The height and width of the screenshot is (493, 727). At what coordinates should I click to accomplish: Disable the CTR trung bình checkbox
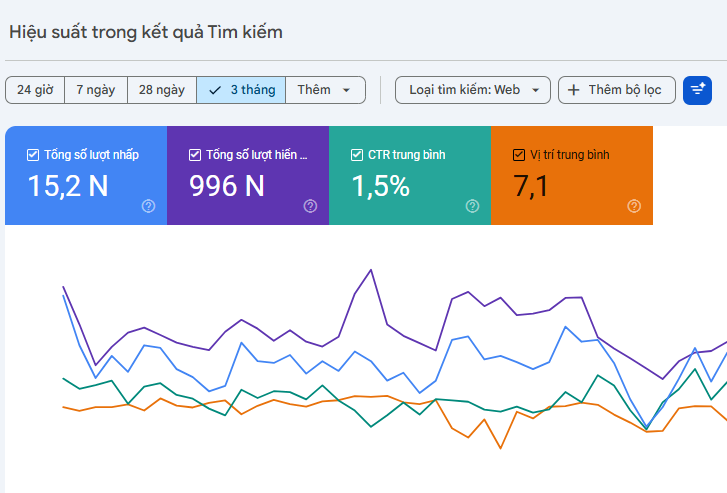point(357,155)
